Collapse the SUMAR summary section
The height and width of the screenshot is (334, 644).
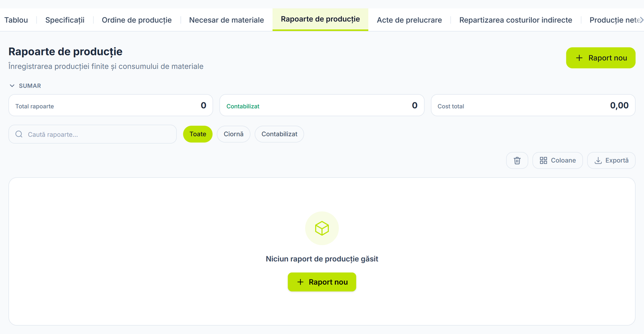click(25, 86)
